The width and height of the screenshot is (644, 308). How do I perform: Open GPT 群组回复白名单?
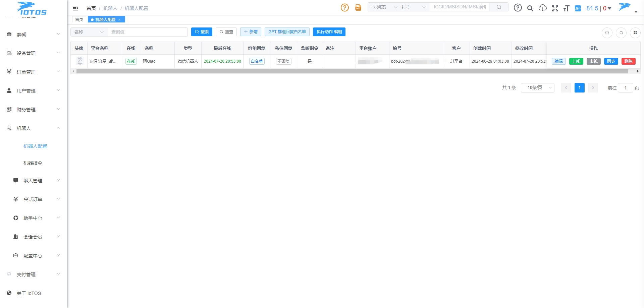(287, 32)
